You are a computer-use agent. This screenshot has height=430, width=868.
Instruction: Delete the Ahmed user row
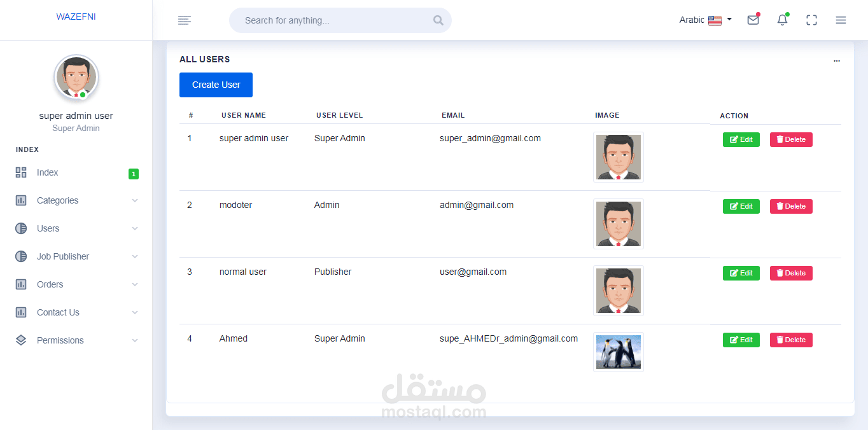tap(791, 340)
